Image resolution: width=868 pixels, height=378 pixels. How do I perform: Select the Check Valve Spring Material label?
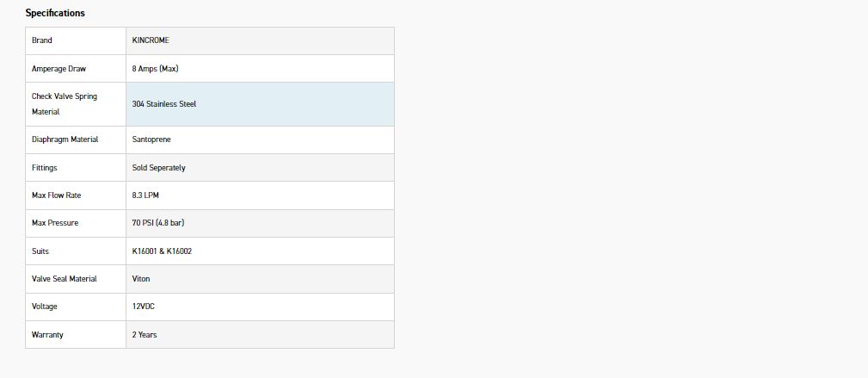click(x=65, y=104)
